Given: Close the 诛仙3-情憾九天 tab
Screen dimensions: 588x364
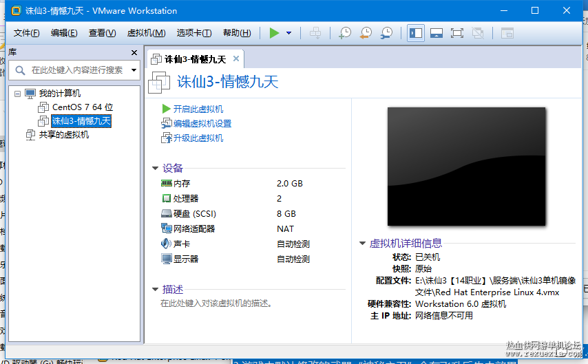Looking at the screenshot, I should 236,58.
